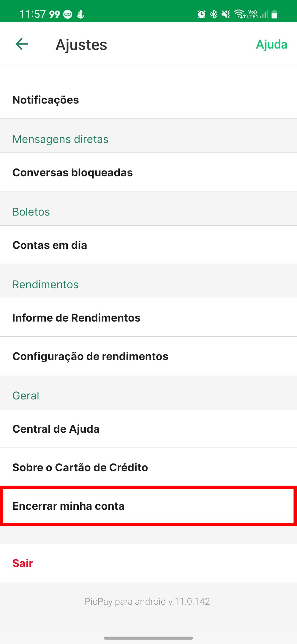The image size is (297, 644).
Task: Open Informe de Rendimentos
Action: coord(77,318)
